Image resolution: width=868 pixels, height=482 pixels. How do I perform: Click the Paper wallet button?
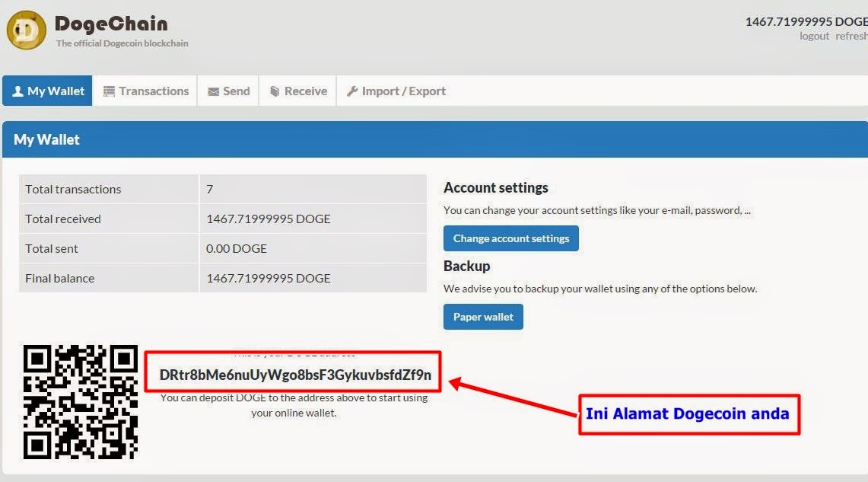tap(483, 317)
